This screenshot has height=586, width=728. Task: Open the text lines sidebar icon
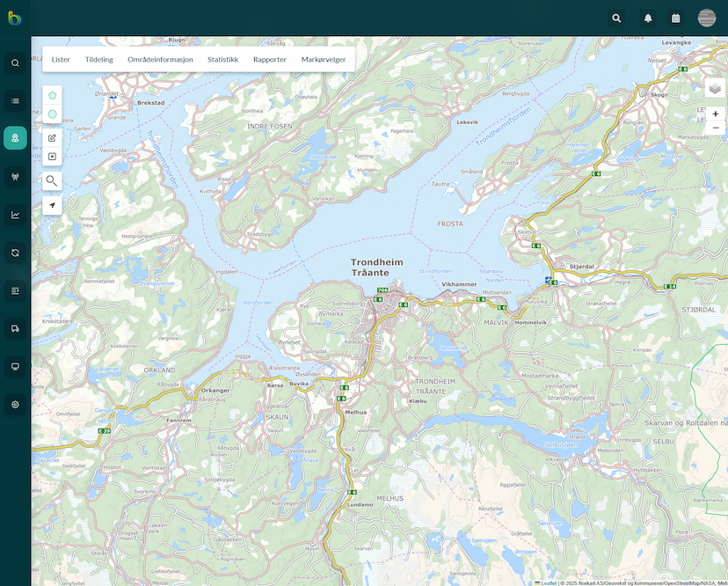15,291
